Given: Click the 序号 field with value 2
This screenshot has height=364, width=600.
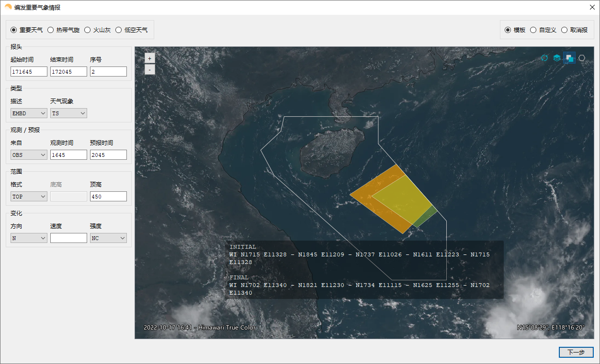Looking at the screenshot, I should coord(108,71).
